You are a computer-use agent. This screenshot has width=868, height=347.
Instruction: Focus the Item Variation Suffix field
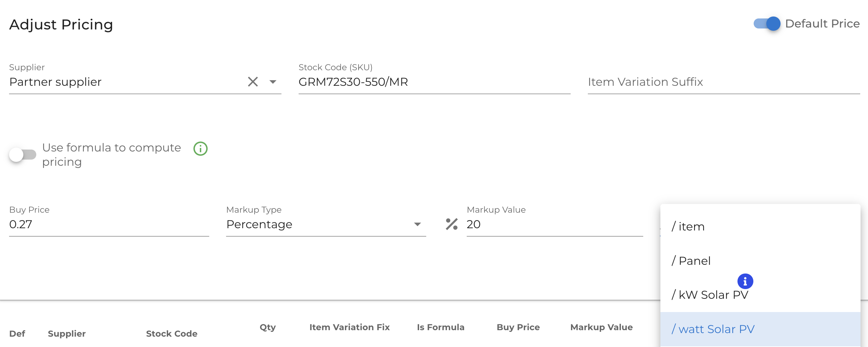click(x=724, y=82)
